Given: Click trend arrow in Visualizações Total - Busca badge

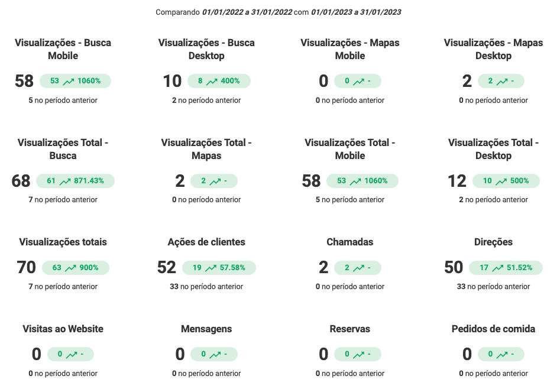Looking at the screenshot, I should (65, 181).
